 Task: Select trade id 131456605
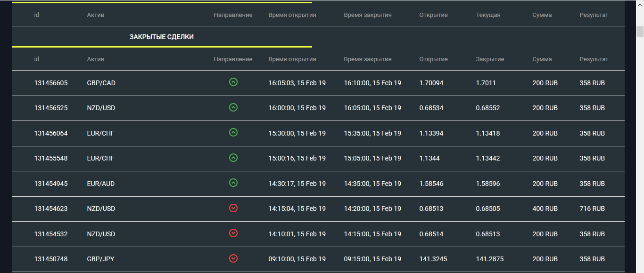(x=51, y=83)
